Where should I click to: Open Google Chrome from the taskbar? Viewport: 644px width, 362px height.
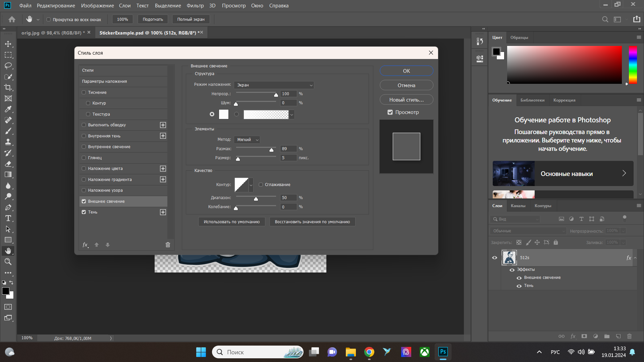369,352
